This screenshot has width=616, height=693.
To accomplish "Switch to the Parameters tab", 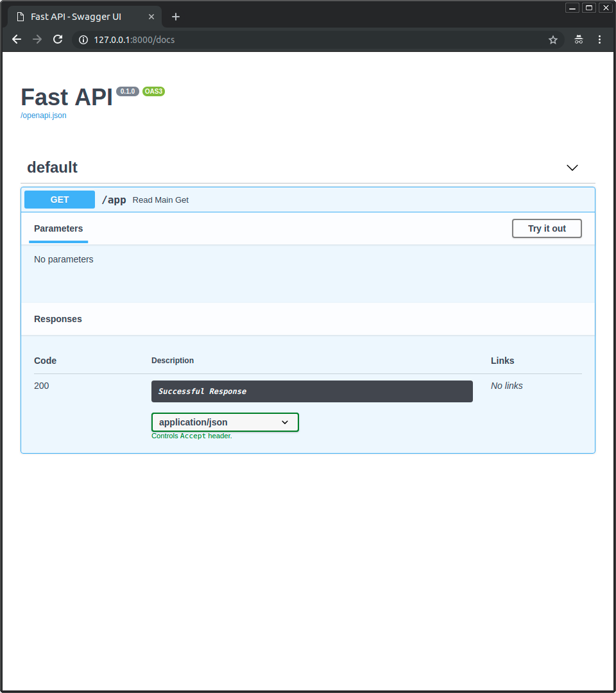I will click(58, 228).
